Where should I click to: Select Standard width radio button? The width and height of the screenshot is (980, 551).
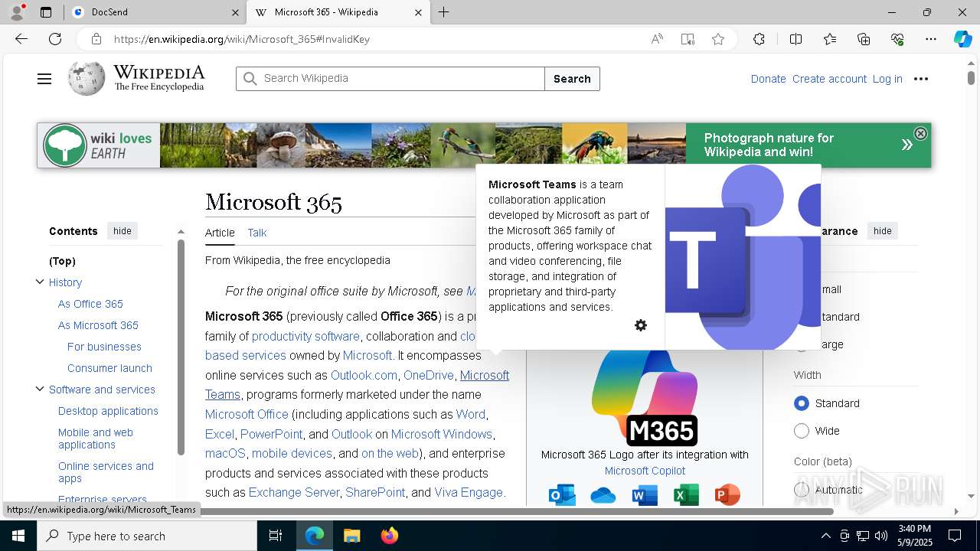coord(802,403)
